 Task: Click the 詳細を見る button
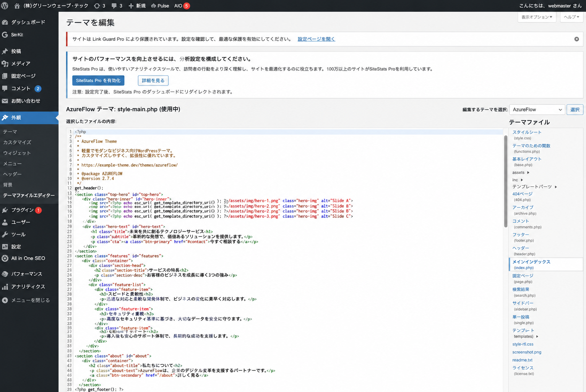tap(153, 81)
